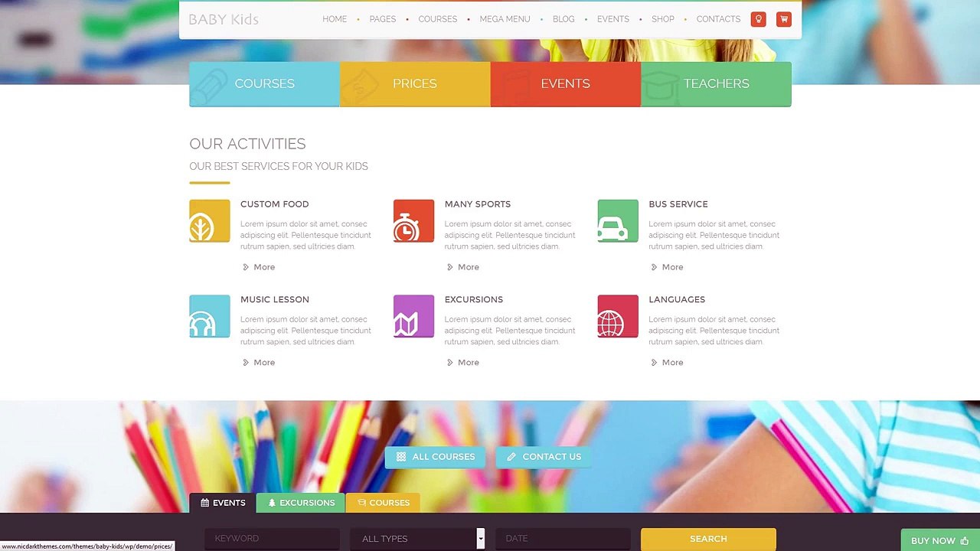This screenshot has width=980, height=551.
Task: Click the Languages heading
Action: (677, 299)
